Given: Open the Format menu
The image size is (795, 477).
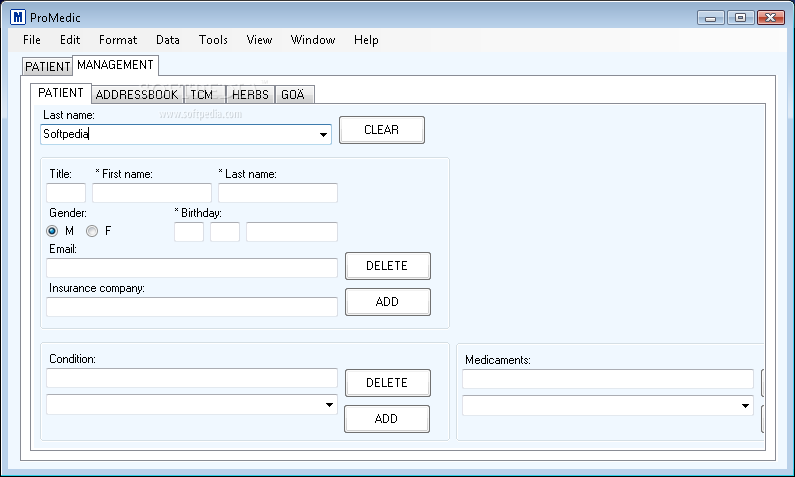Looking at the screenshot, I should click(118, 40).
